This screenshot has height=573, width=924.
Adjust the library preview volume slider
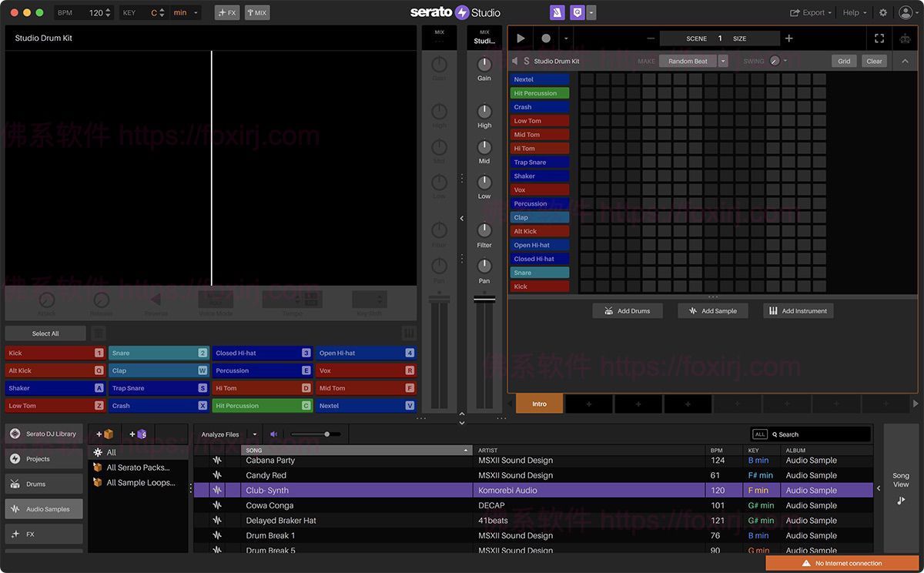click(327, 434)
